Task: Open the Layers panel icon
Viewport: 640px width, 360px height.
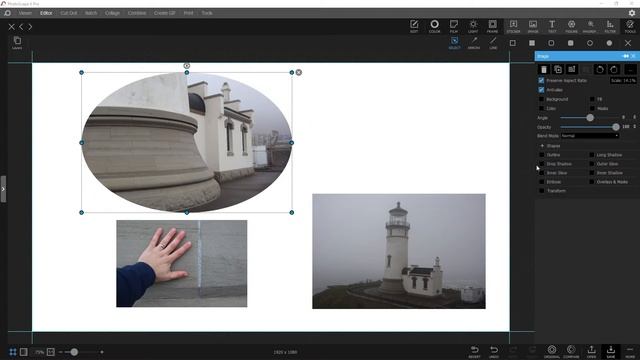Action: coord(17,42)
